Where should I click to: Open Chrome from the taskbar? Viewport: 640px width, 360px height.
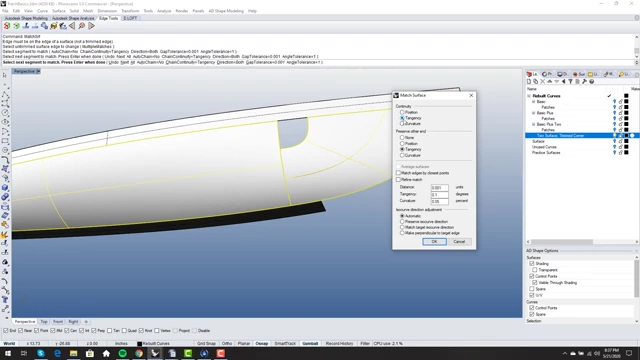(139, 353)
